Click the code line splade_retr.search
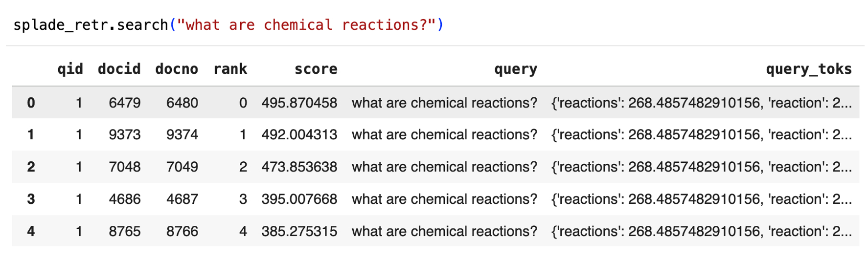 click(91, 25)
